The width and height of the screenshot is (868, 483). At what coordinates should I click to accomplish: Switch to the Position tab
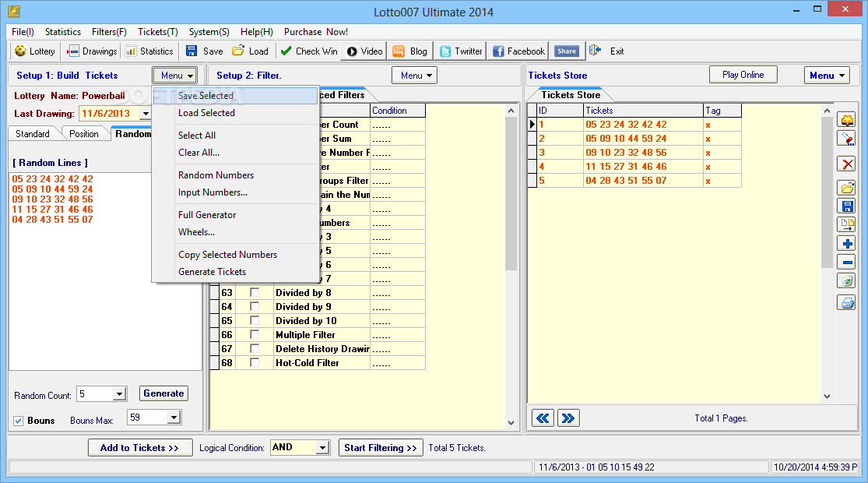coord(84,133)
